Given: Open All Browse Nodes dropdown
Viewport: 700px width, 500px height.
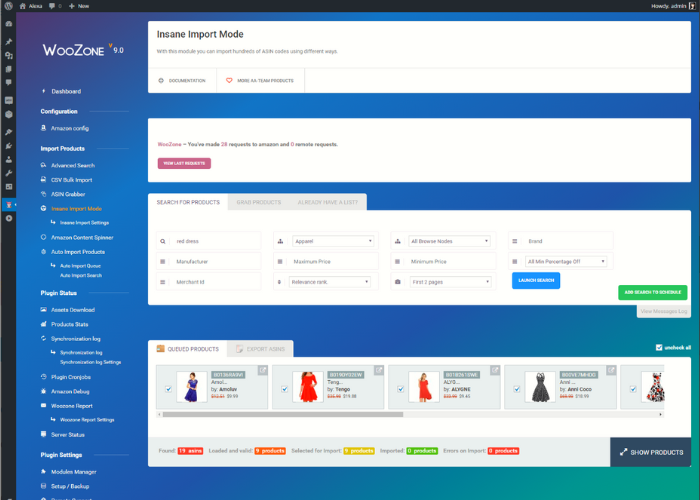Looking at the screenshot, I should [x=449, y=241].
